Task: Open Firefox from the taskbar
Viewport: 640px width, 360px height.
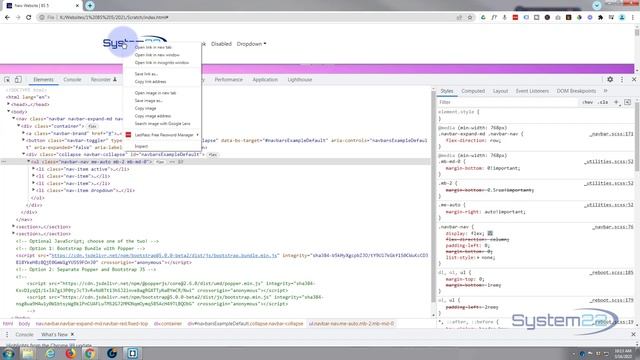Action: point(71,353)
